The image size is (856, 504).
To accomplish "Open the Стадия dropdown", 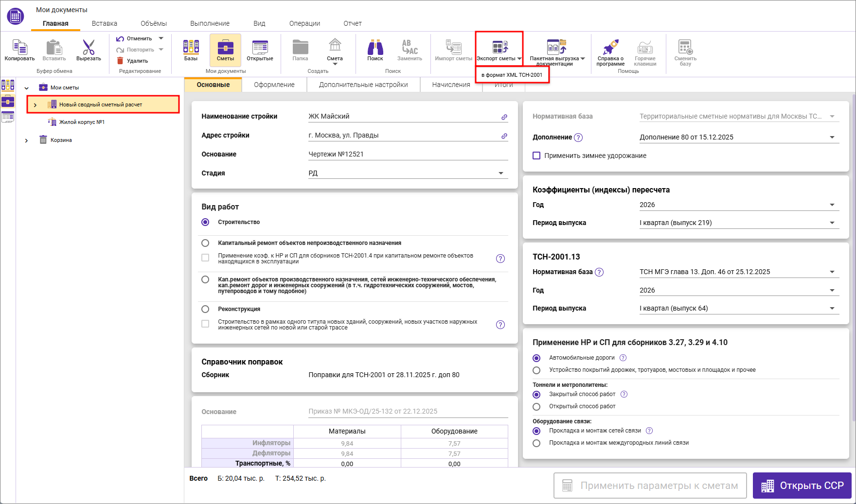I will pos(500,174).
